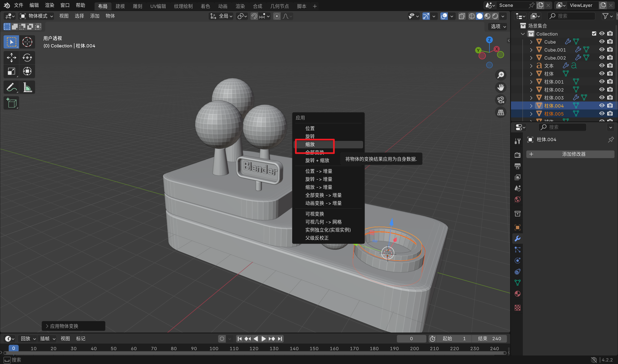Click the 3D cursor tool
The height and width of the screenshot is (364, 618).
coord(27,42)
